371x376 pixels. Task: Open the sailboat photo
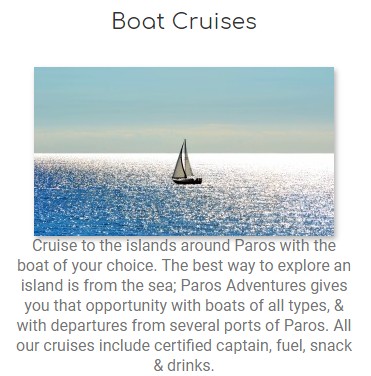tap(184, 151)
